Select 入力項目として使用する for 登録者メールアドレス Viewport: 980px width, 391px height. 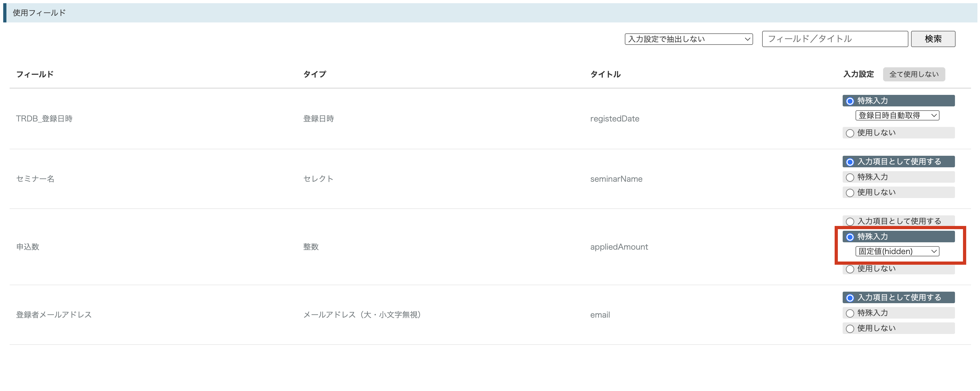(850, 298)
